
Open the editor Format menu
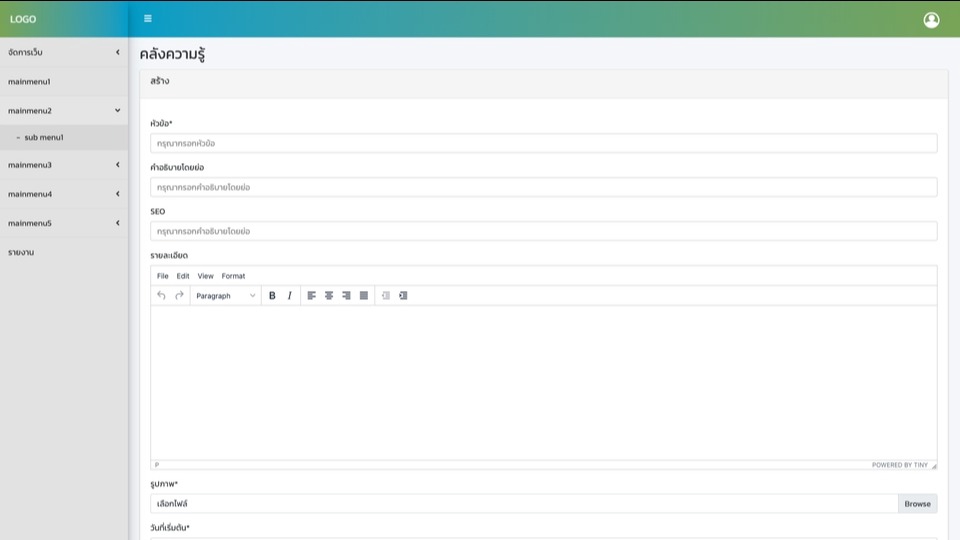[x=233, y=276]
